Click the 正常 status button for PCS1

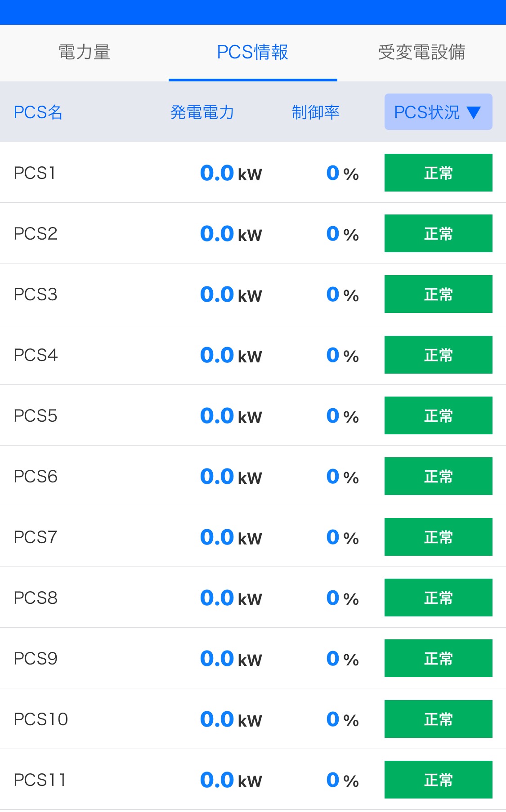pos(438,173)
